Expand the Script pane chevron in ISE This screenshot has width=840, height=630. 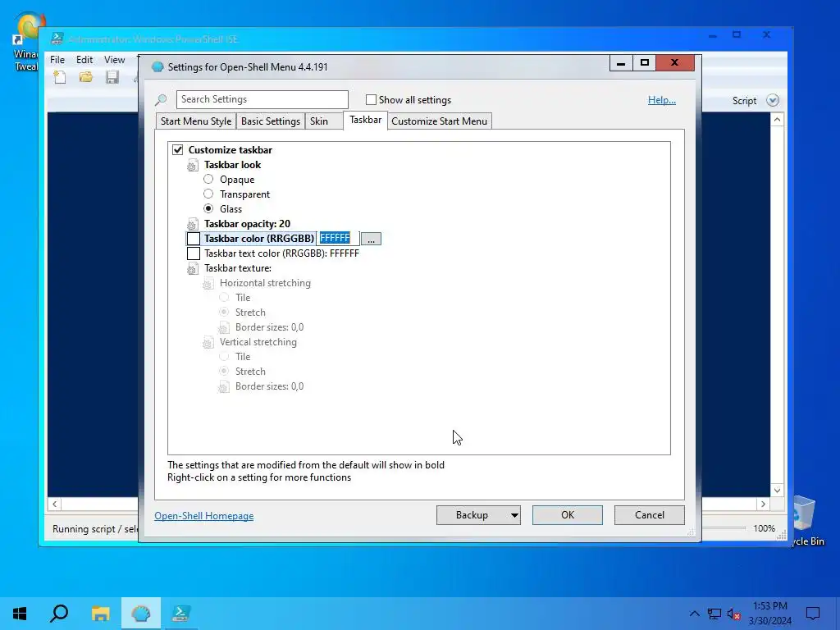click(773, 100)
